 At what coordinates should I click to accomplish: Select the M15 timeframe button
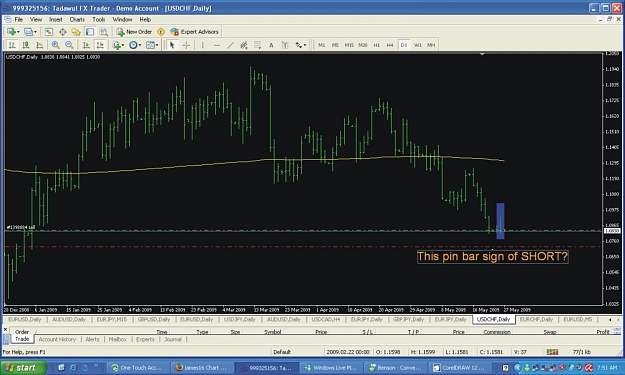(x=349, y=45)
